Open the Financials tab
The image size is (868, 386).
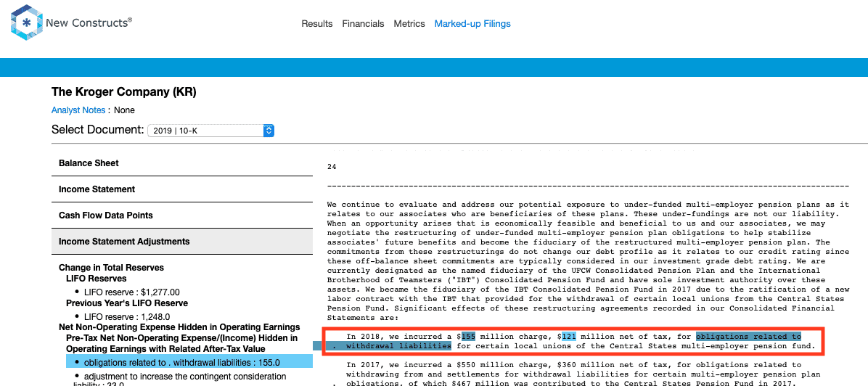tap(363, 24)
